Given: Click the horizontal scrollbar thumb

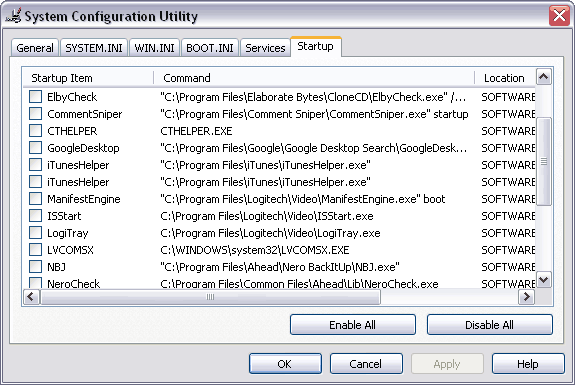Looking at the screenshot, I should 210,297.
